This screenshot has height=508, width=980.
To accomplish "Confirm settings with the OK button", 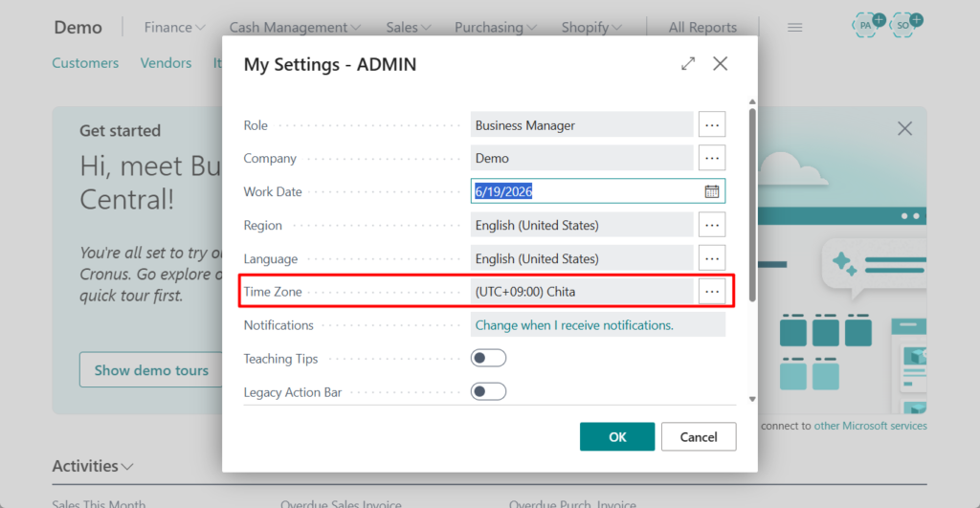I will click(617, 436).
